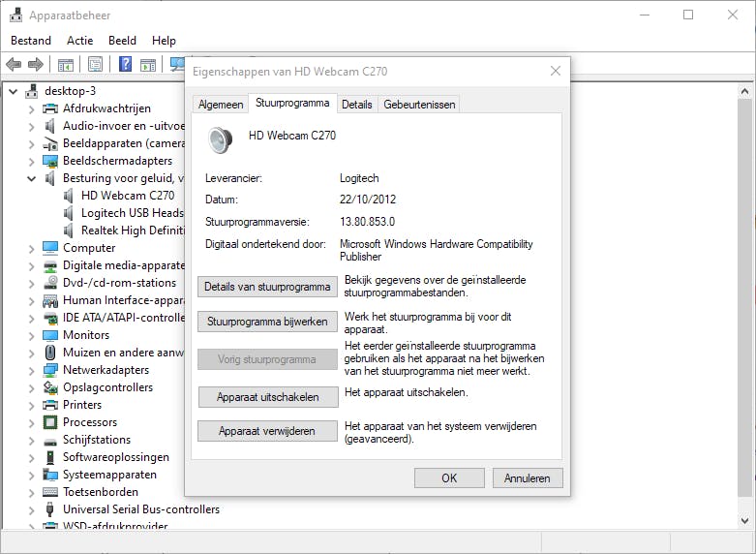The image size is (756, 554).
Task: Expand the Audio-invoer en -uitvoer node
Action: tap(32, 127)
